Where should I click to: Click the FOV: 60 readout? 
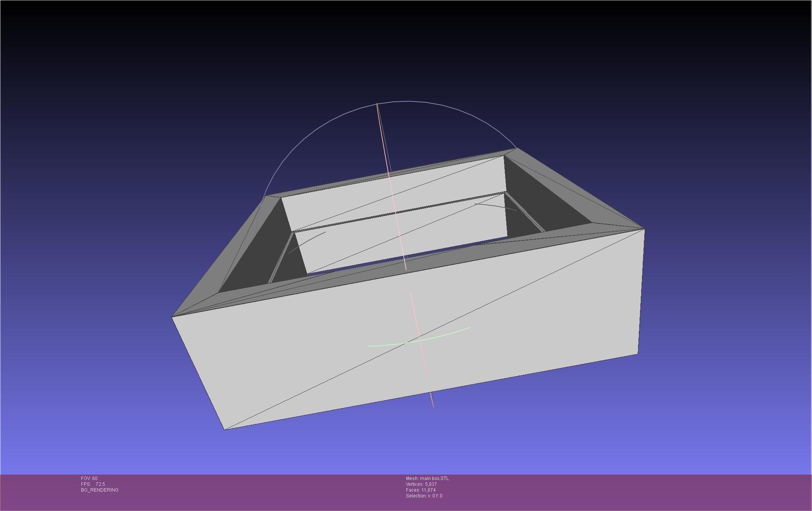point(89,478)
